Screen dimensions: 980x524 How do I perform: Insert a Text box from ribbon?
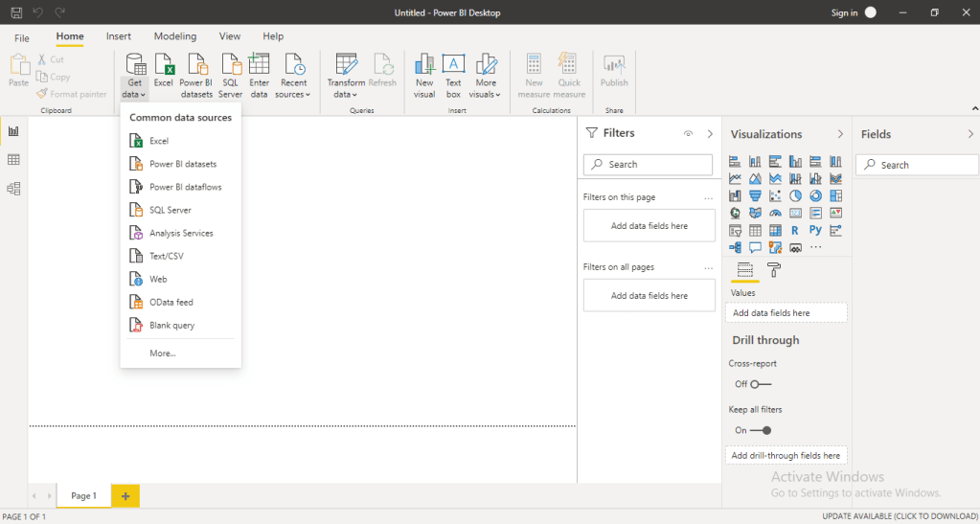453,65
